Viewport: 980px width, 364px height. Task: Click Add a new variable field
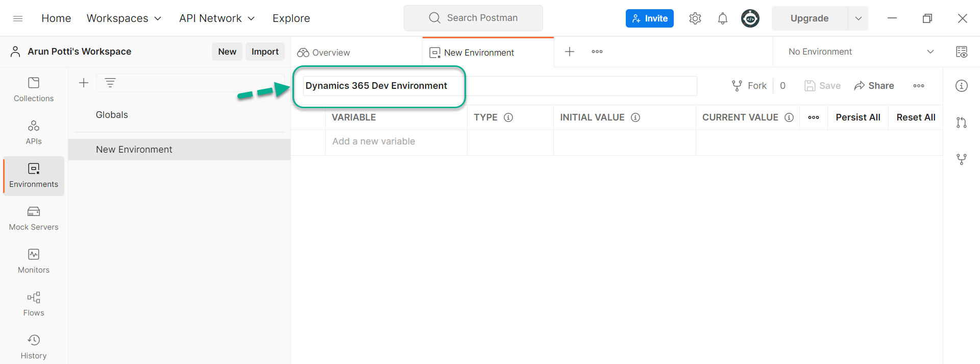pos(396,141)
